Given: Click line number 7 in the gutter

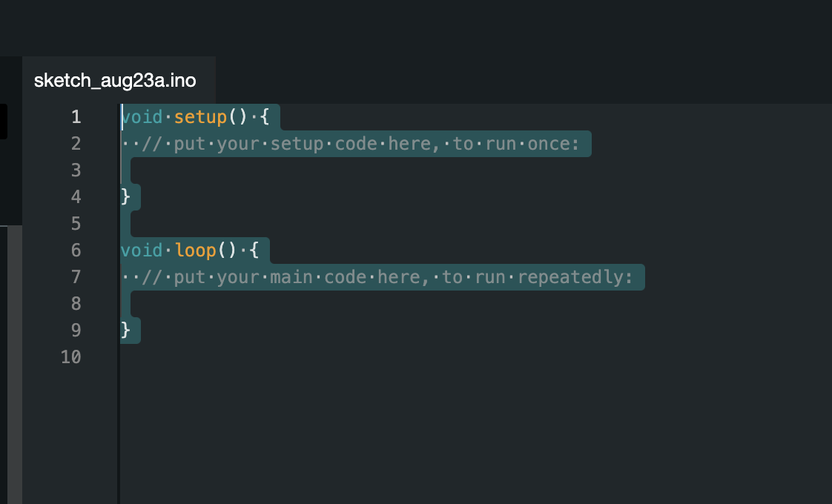Looking at the screenshot, I should [x=76, y=277].
